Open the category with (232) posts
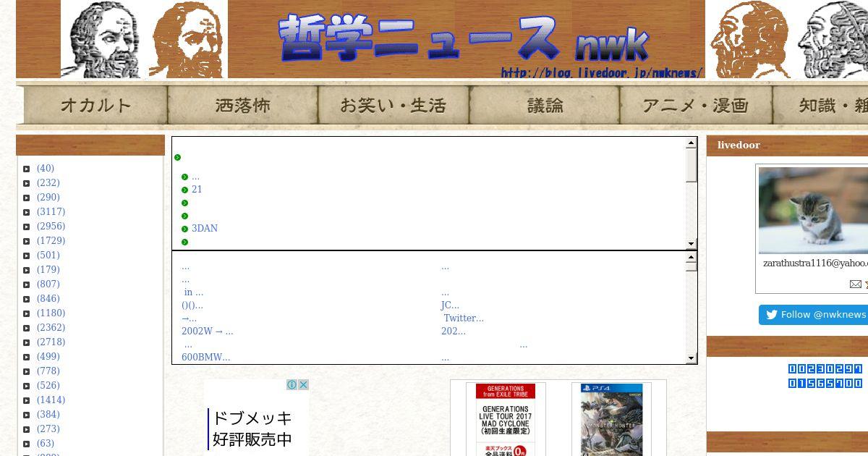Viewport: 868px width, 456px height. pos(48,183)
